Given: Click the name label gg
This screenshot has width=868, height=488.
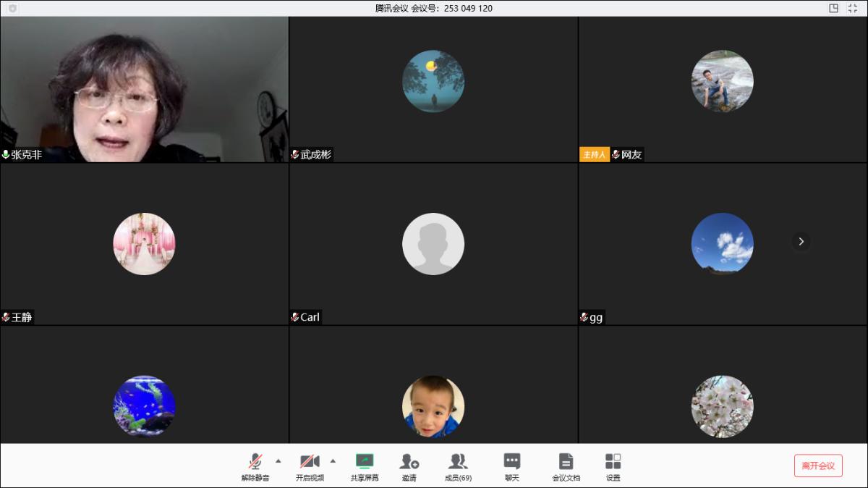Looking at the screenshot, I should [x=596, y=317].
